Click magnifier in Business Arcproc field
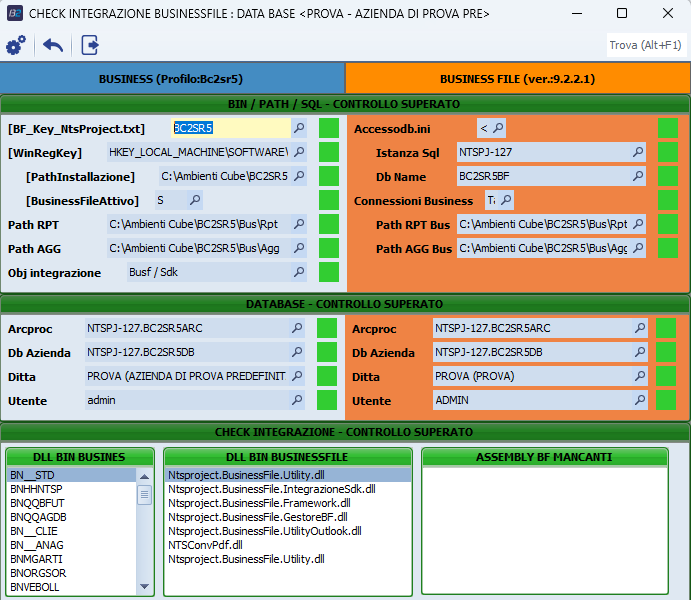This screenshot has height=600, width=691. [297, 328]
